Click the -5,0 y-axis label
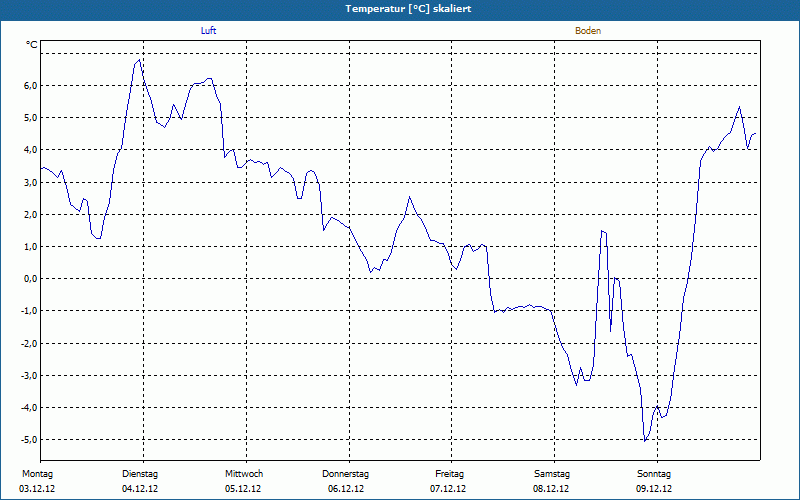 tap(29, 440)
